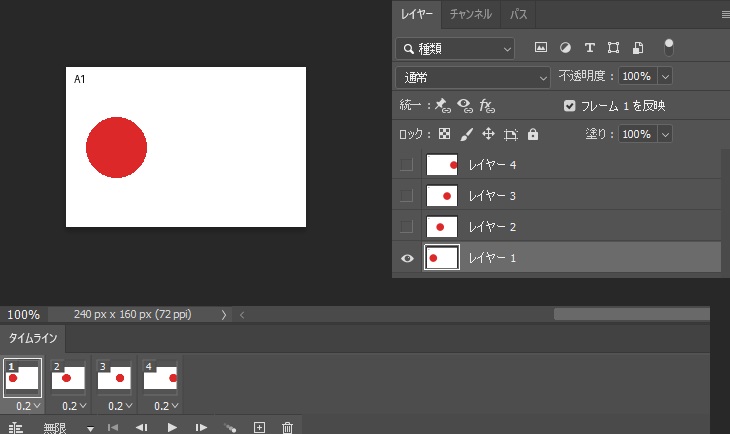Click the 塗り 100% value field
Image resolution: width=730 pixels, height=434 pixels.
(636, 134)
